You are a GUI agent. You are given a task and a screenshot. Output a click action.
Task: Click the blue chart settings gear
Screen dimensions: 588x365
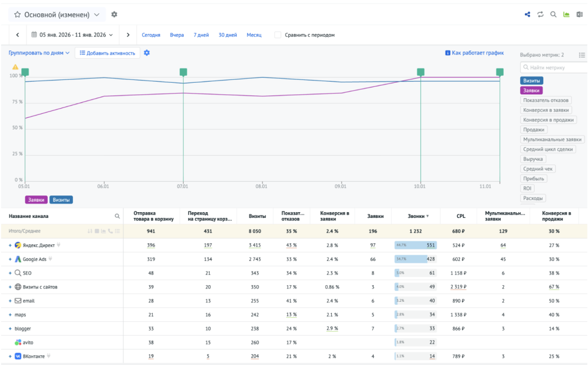[146, 53]
